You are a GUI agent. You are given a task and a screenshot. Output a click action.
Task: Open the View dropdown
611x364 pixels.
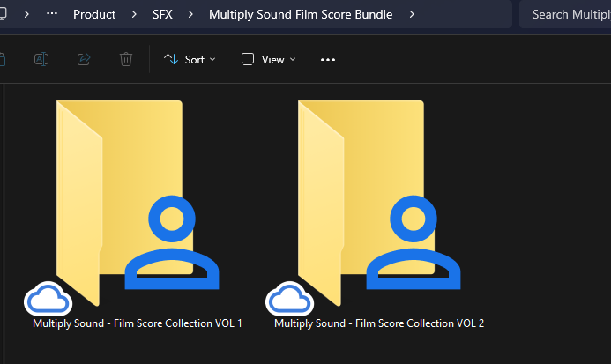click(x=269, y=60)
